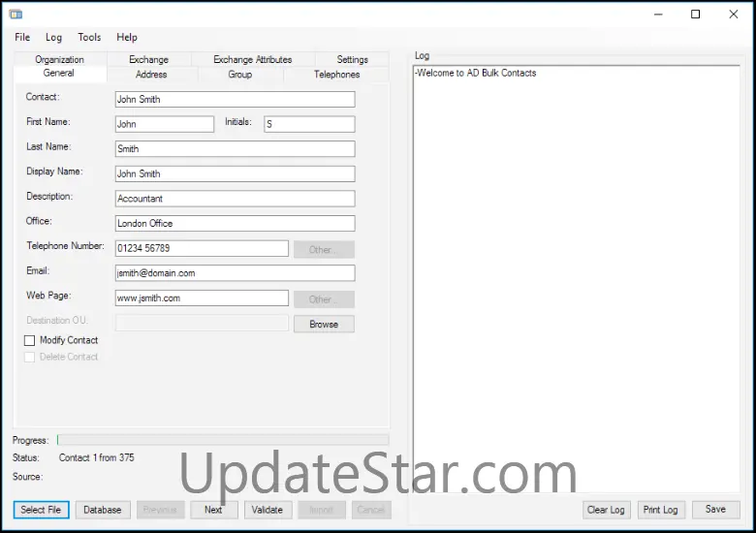Toggle the Delete Contact checkbox
Viewport: 756px width, 533px height.
[x=29, y=357]
